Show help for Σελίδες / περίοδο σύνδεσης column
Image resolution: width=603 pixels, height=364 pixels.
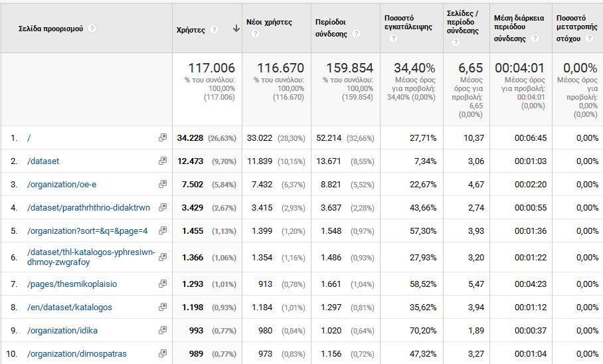click(456, 43)
